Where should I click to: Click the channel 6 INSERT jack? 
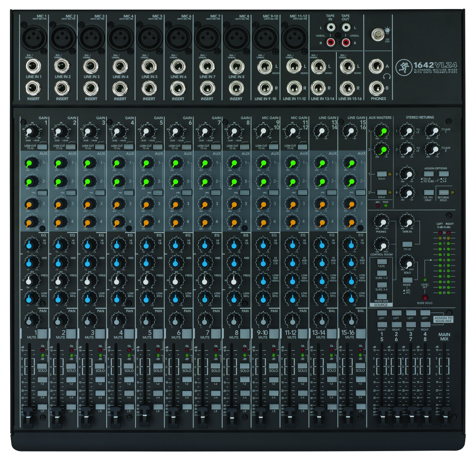point(178,88)
